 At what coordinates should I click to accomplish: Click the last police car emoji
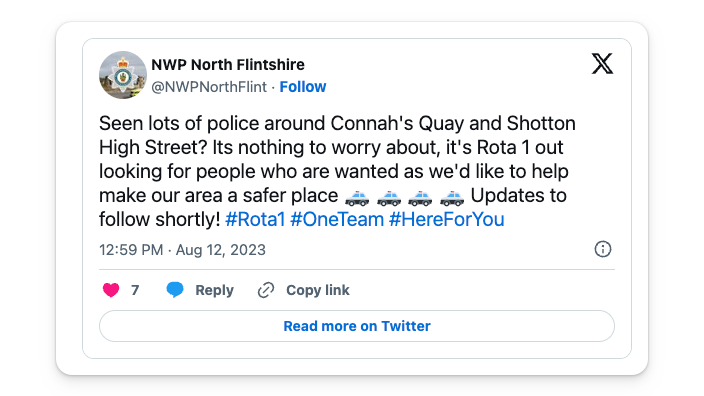point(452,197)
